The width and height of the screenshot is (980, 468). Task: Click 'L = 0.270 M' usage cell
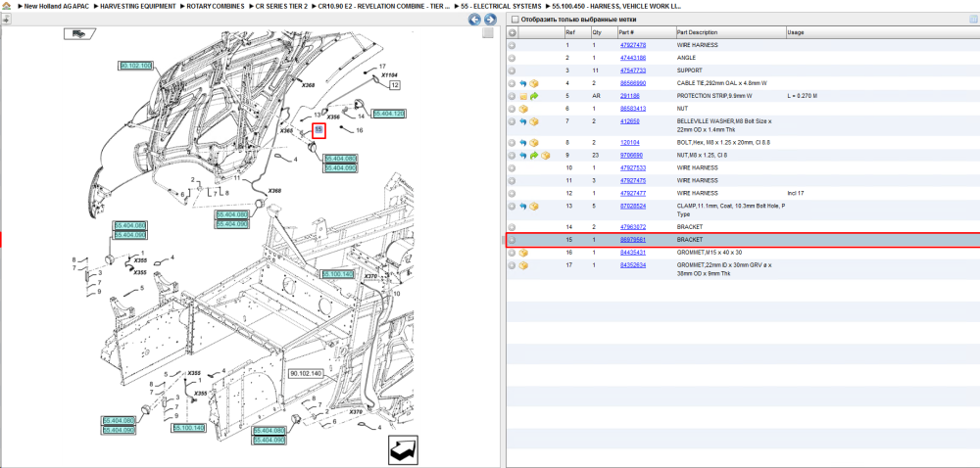click(803, 96)
